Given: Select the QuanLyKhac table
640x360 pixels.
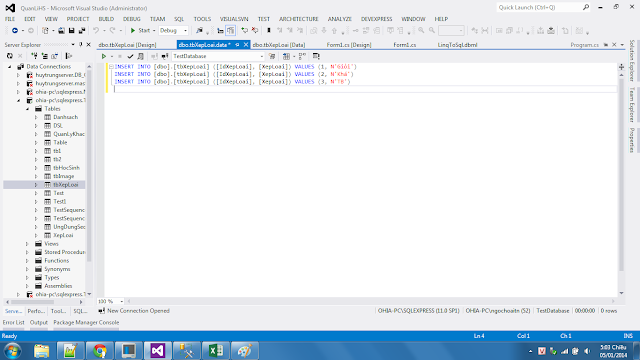Looking at the screenshot, I should [69, 134].
